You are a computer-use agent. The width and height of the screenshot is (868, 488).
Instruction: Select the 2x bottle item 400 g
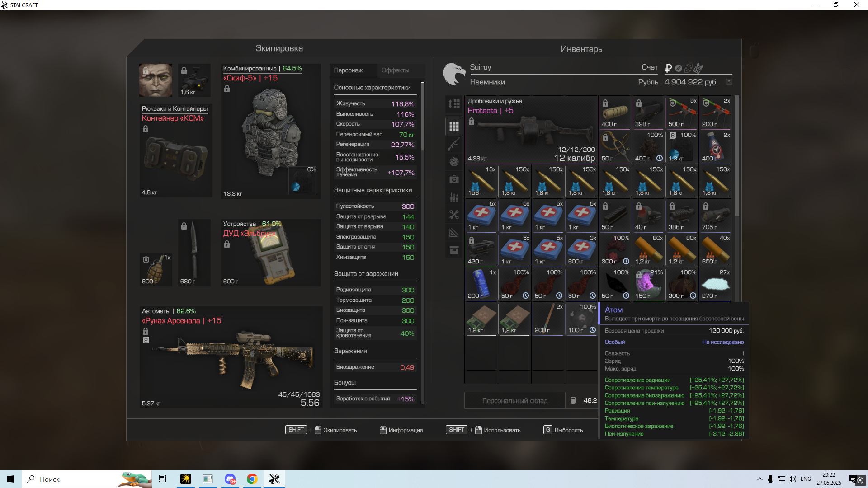tap(715, 147)
